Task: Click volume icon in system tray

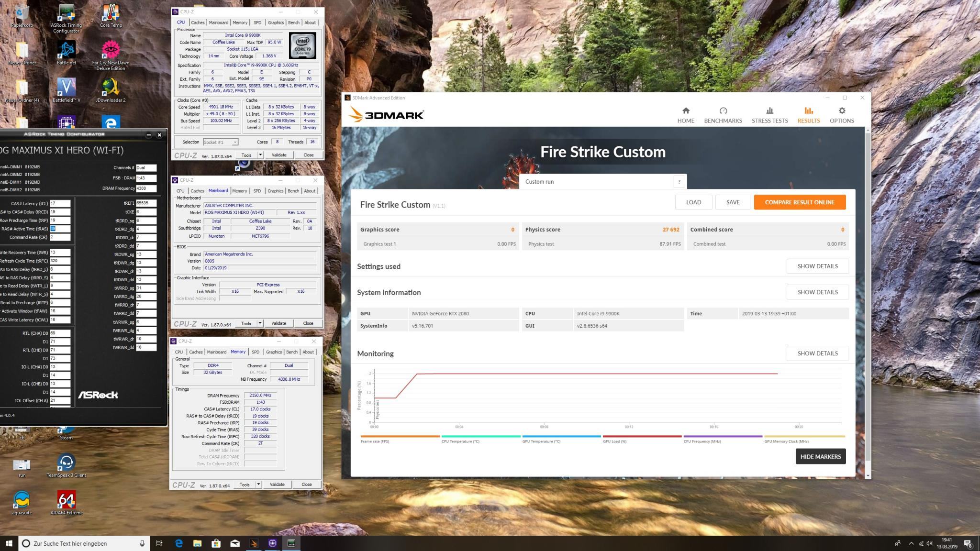Action: coord(929,543)
